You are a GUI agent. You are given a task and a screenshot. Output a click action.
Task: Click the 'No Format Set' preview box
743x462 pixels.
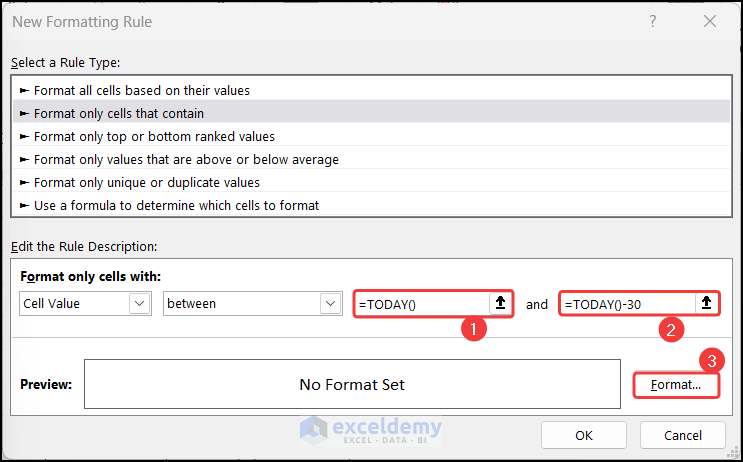point(352,385)
